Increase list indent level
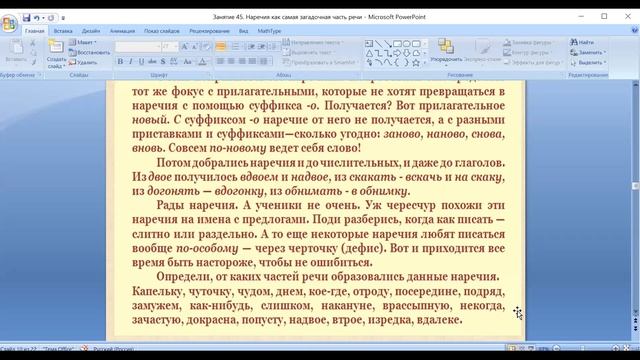 tap(262, 47)
